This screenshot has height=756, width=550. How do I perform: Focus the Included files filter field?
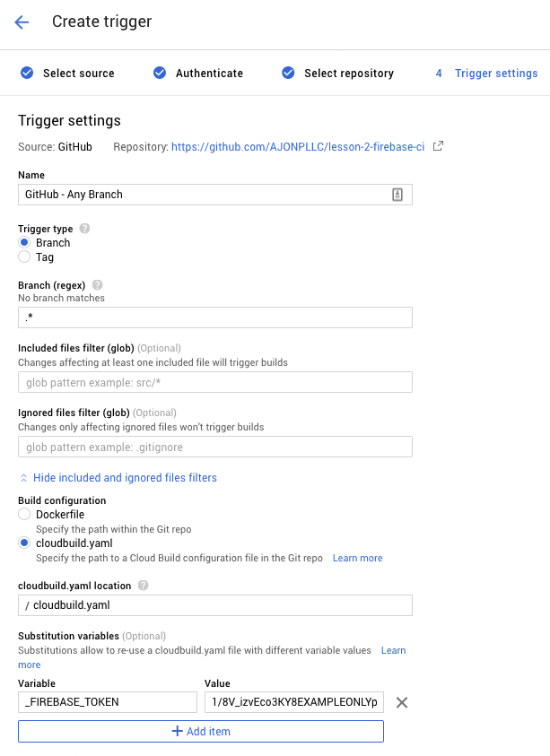tap(215, 382)
